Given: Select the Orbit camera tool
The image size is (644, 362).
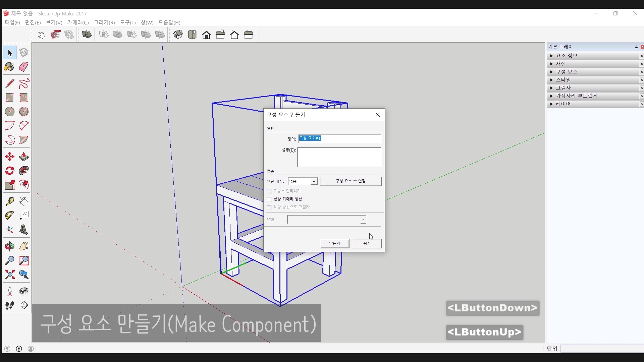Looking at the screenshot, I should (x=9, y=247).
